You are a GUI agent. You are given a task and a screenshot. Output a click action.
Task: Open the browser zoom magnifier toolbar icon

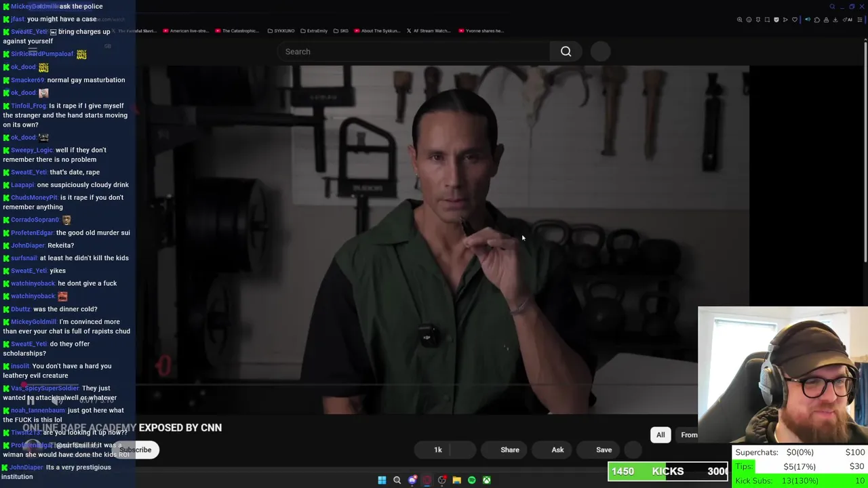[x=740, y=20]
